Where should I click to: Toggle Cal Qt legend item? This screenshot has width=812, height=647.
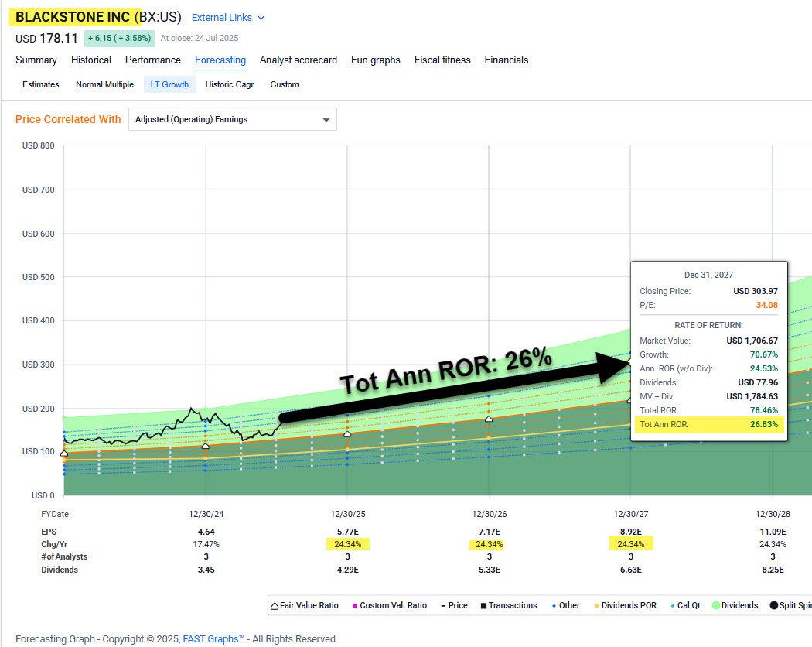pos(685,605)
